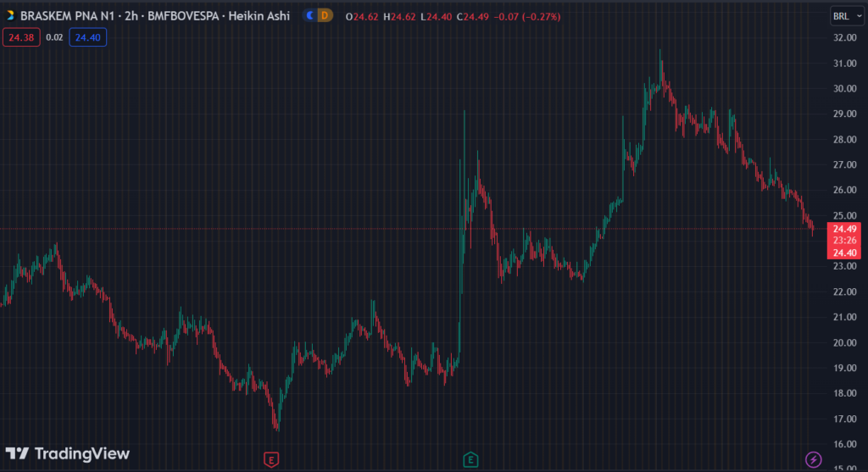The image size is (868, 472).
Task: Click the 27.00 price axis label
Action: (x=845, y=165)
